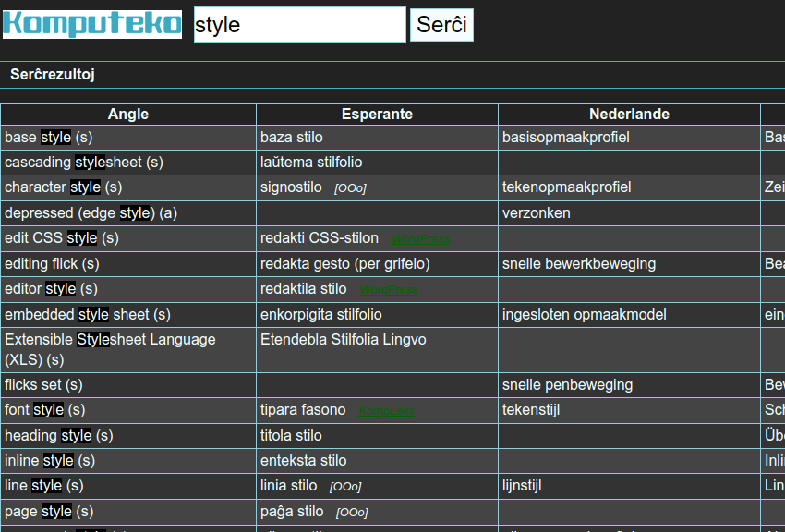The height and width of the screenshot is (532, 785).
Task: Click the [OOo] tag beside 'paĝa stilo'
Action: 352,513
